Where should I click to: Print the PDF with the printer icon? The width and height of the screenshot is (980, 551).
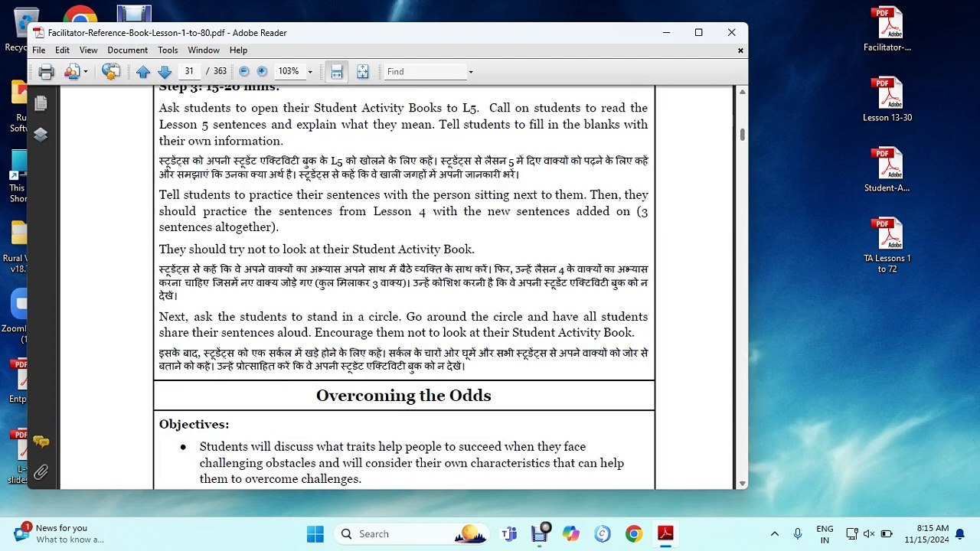tap(46, 72)
